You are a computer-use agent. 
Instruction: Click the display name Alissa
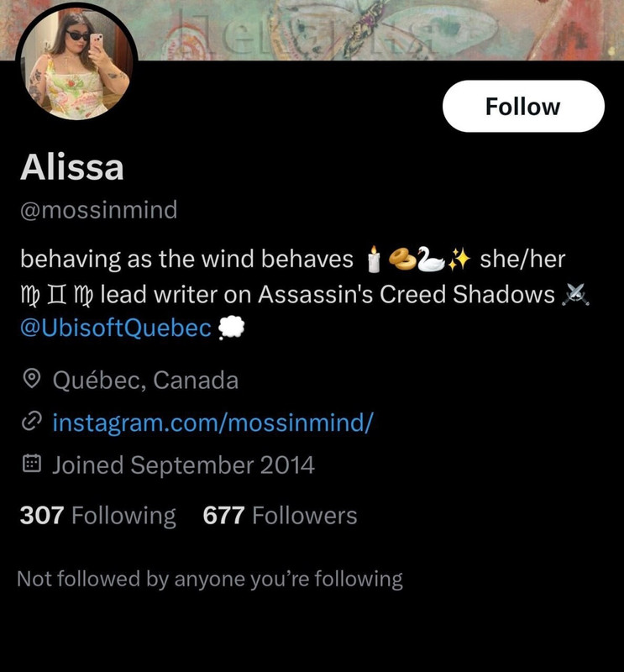pos(72,166)
